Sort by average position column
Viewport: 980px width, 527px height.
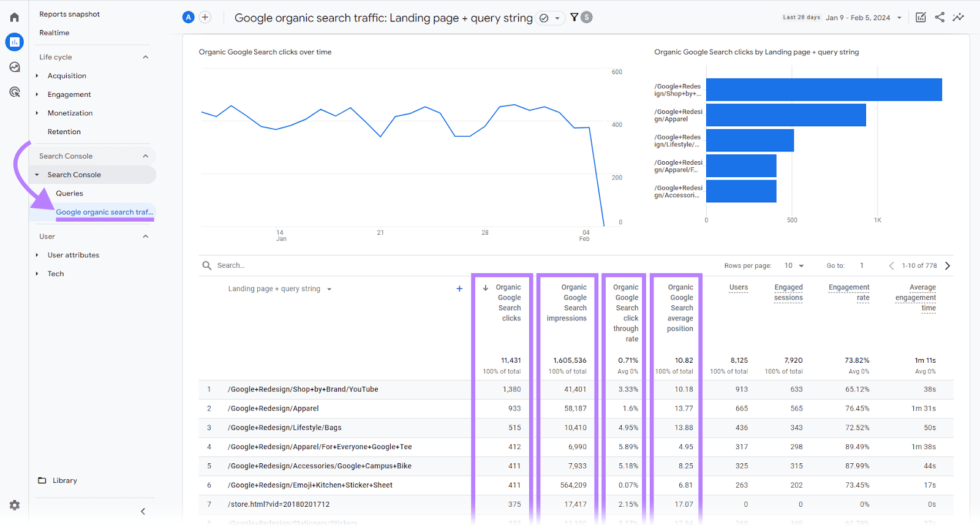click(680, 308)
